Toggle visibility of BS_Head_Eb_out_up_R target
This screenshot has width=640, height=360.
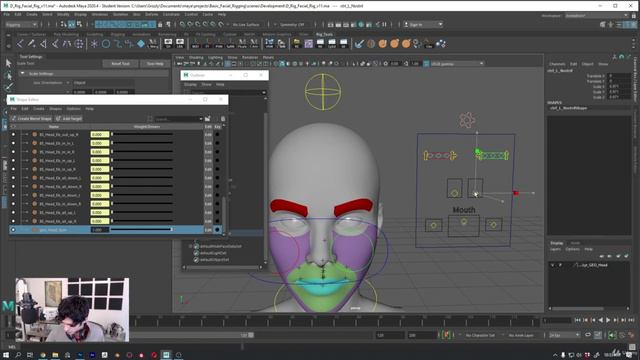(x=13, y=134)
